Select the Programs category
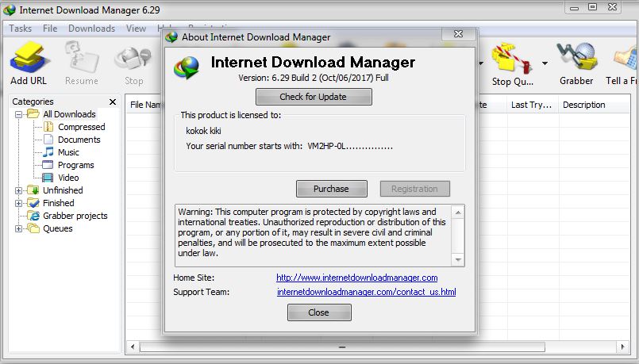The image size is (639, 364). pyautogui.click(x=75, y=165)
